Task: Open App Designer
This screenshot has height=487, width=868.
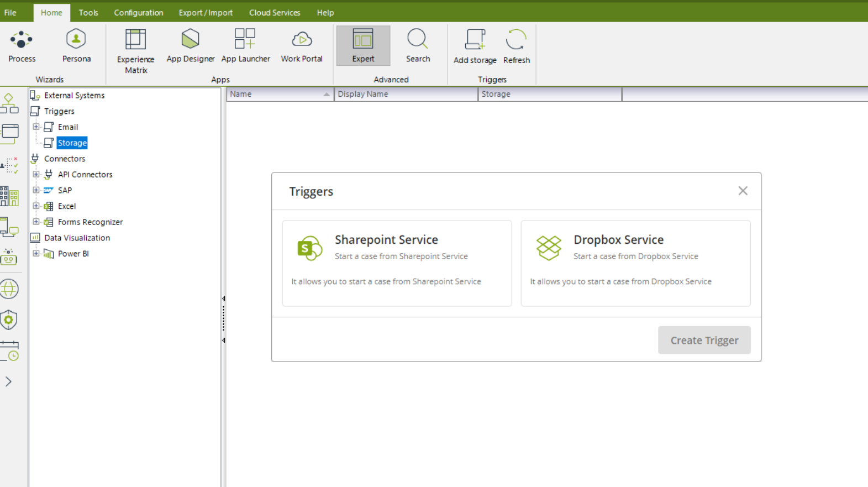Action: [190, 46]
